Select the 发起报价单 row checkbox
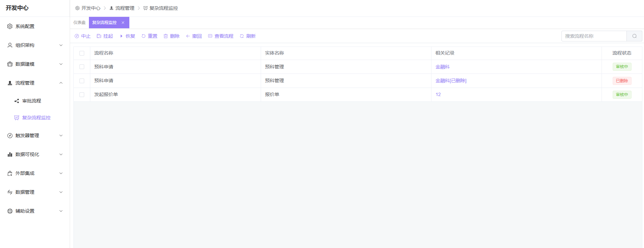 coord(82,95)
